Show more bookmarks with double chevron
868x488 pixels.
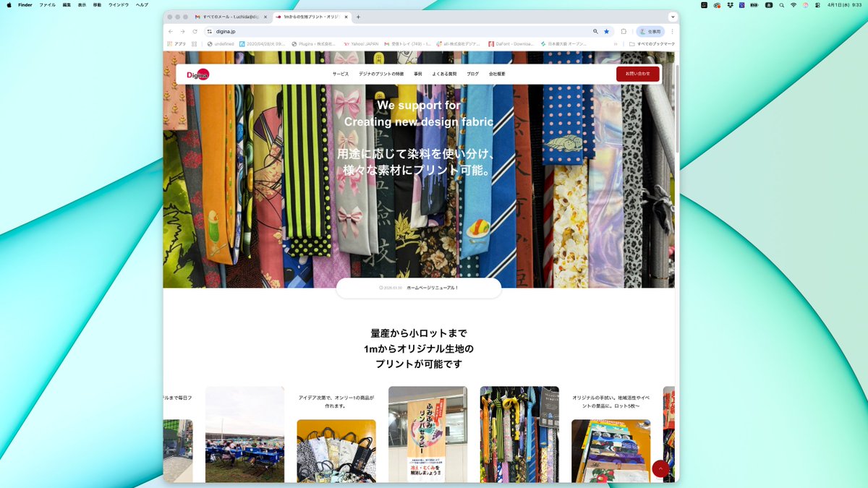click(616, 43)
